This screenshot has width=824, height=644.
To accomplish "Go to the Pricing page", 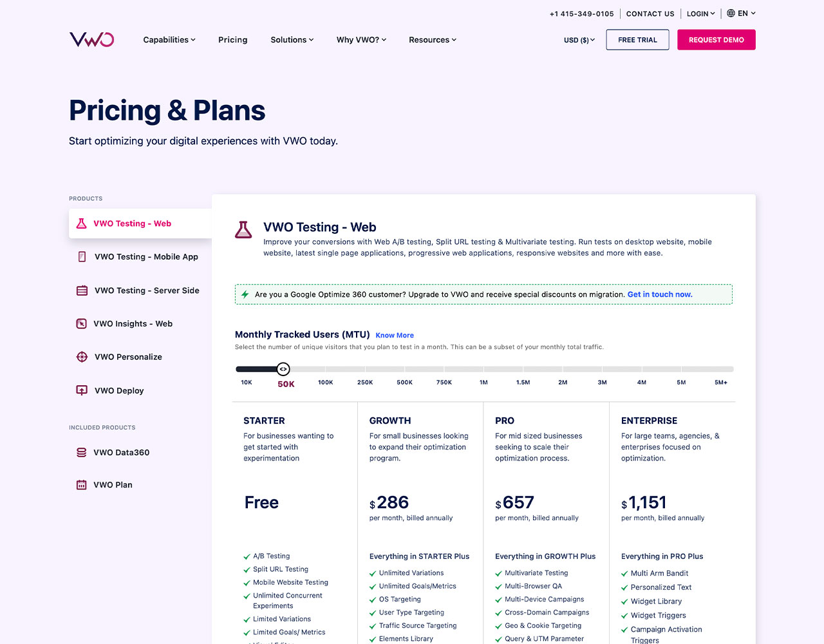I will point(232,40).
